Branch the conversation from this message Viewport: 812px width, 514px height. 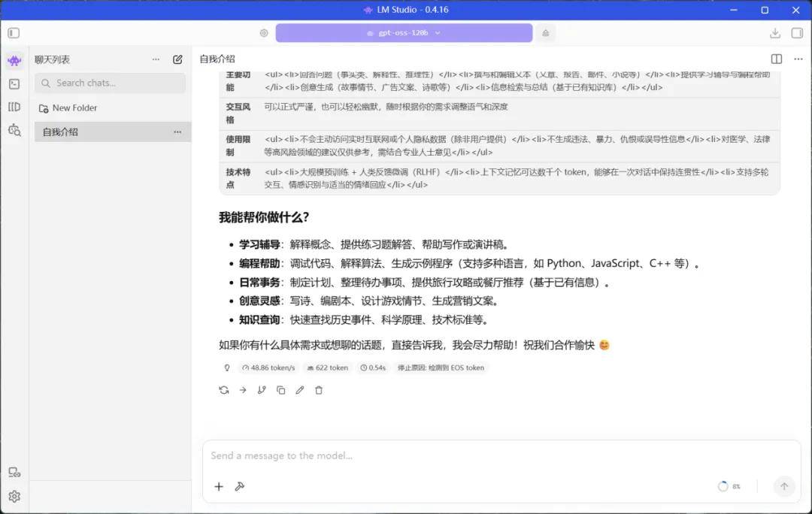pos(262,390)
